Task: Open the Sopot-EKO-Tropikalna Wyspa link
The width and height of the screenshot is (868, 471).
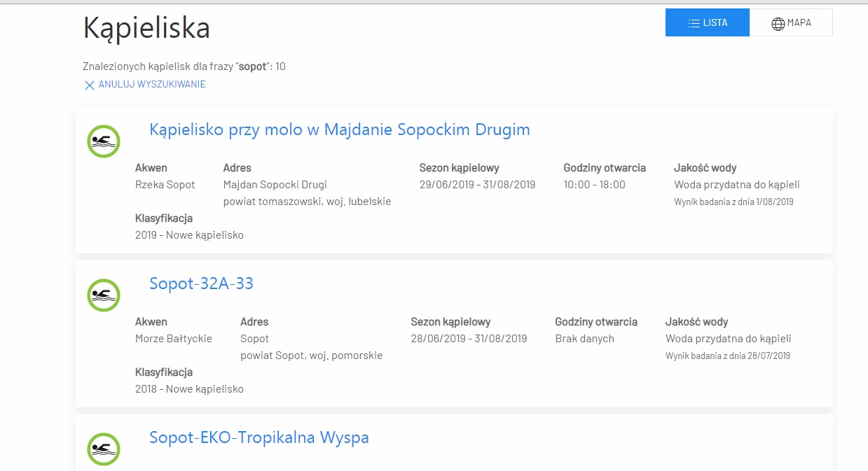Action: [x=259, y=437]
